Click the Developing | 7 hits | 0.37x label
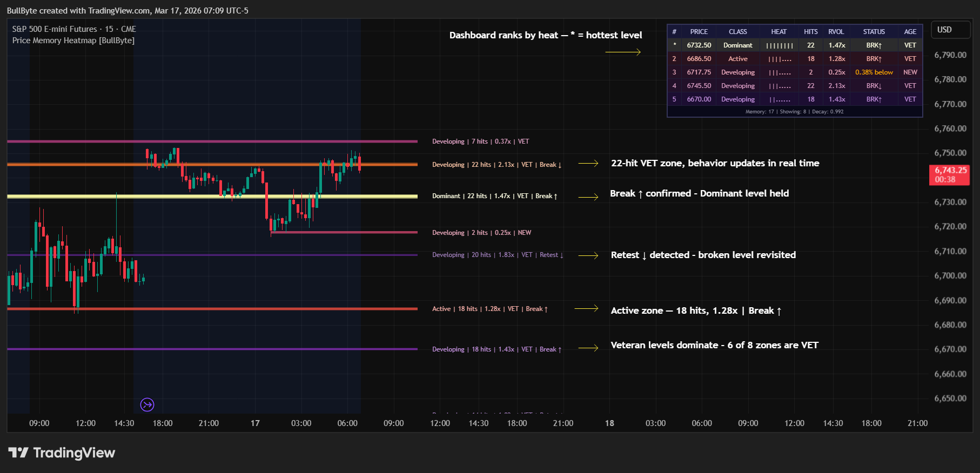This screenshot has height=473, width=980. coord(480,141)
